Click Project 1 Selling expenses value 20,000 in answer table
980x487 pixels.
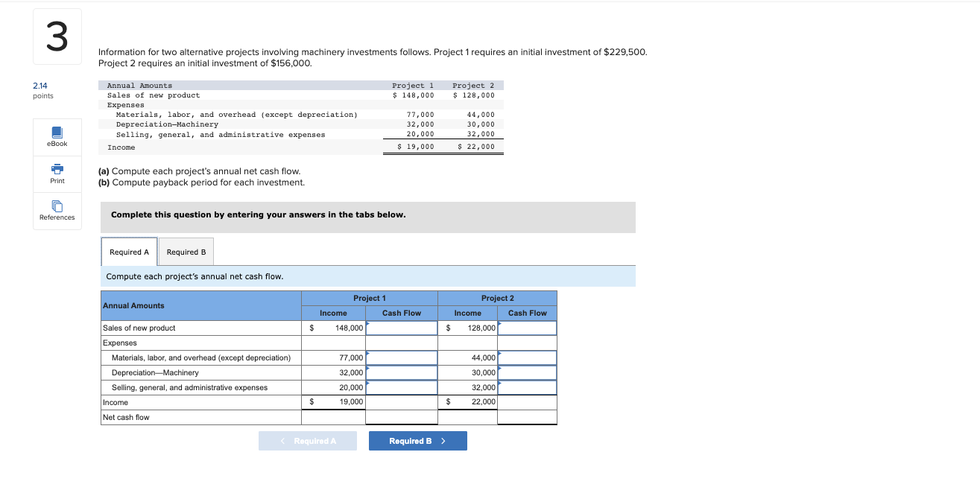pyautogui.click(x=351, y=387)
